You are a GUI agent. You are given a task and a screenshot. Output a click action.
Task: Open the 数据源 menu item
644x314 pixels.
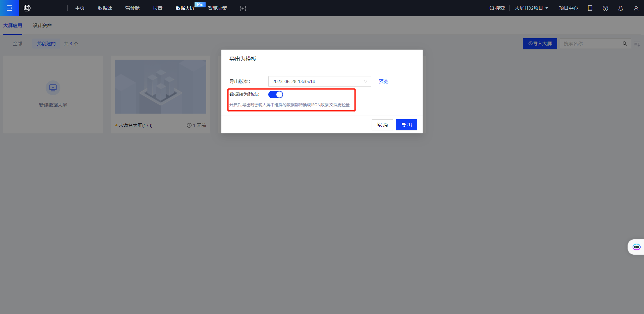tap(105, 8)
